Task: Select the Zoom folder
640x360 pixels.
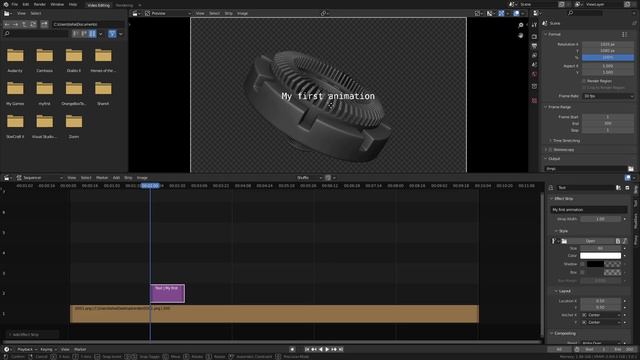Action: click(x=74, y=126)
